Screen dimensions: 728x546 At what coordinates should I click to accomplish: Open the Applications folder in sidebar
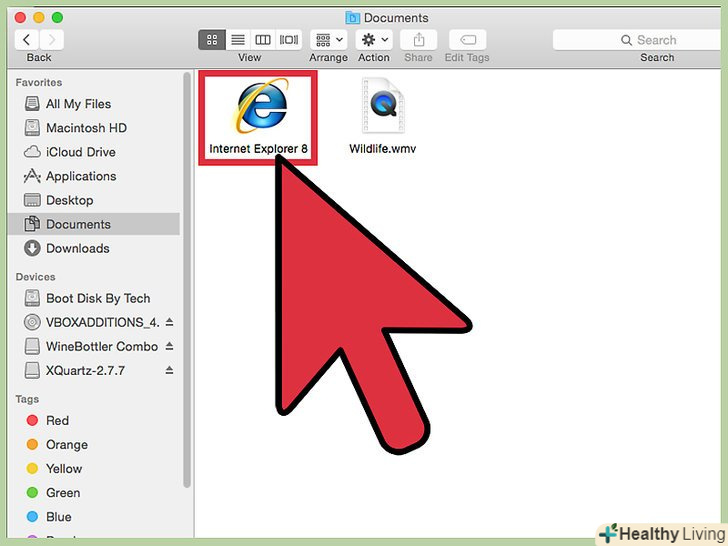(x=93, y=176)
